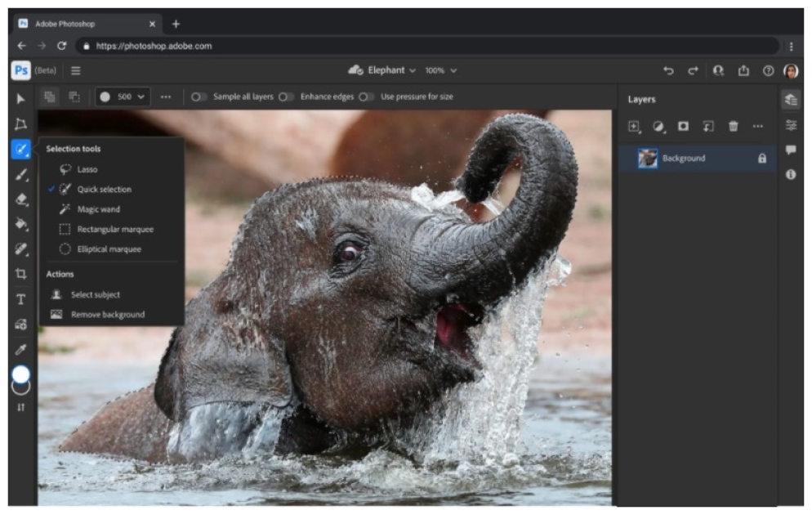Viewport: 812px width, 515px height.
Task: Click the invite collaborators icon
Action: (718, 70)
